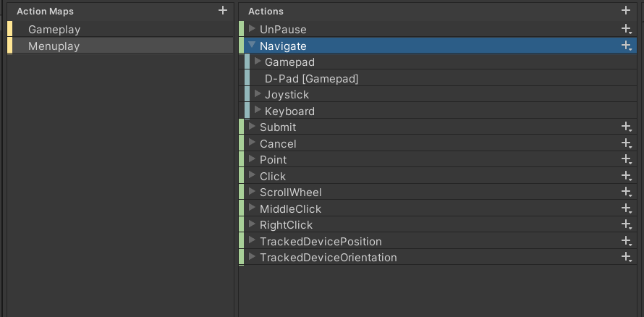Click add binding plus icon for UnPause

tap(627, 29)
